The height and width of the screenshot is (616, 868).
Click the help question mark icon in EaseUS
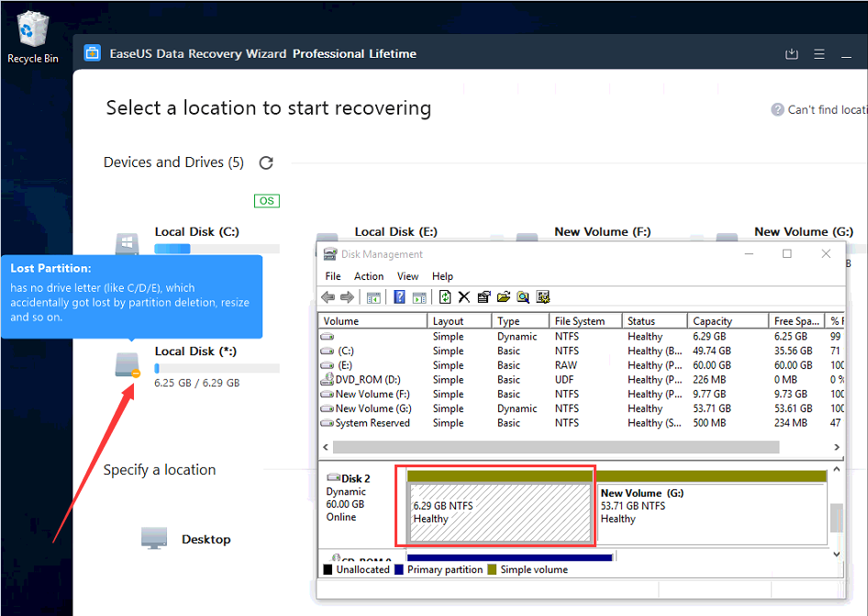point(777,109)
